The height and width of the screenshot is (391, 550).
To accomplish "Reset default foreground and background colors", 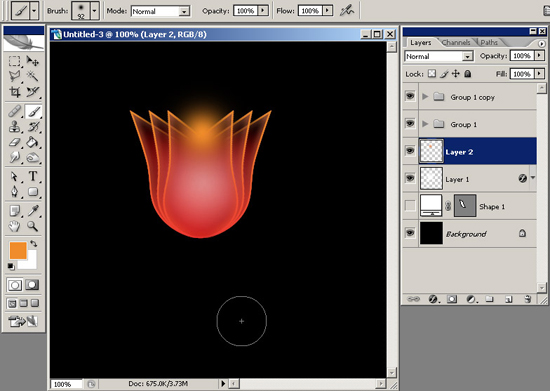I will [11, 267].
